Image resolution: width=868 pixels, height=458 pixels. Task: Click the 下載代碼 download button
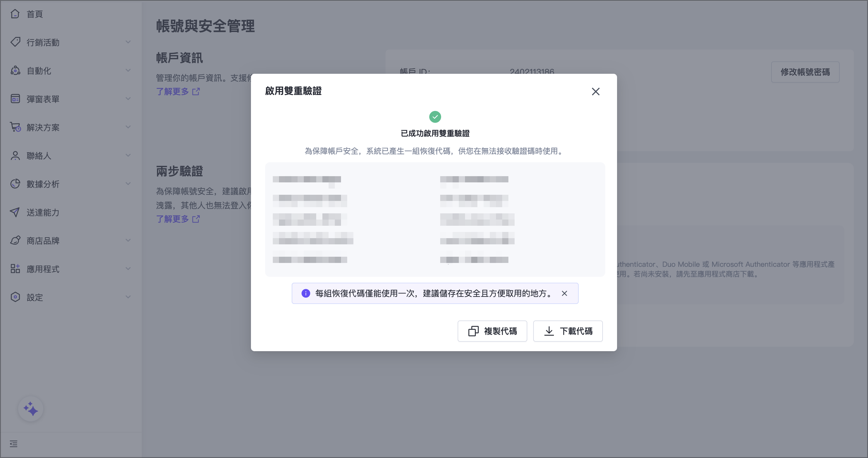(568, 331)
